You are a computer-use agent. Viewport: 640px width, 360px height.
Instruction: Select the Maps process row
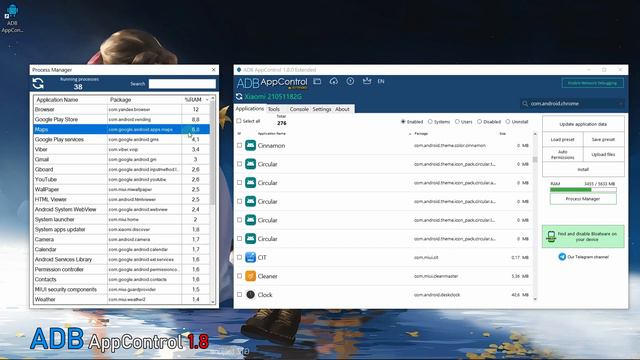point(122,129)
